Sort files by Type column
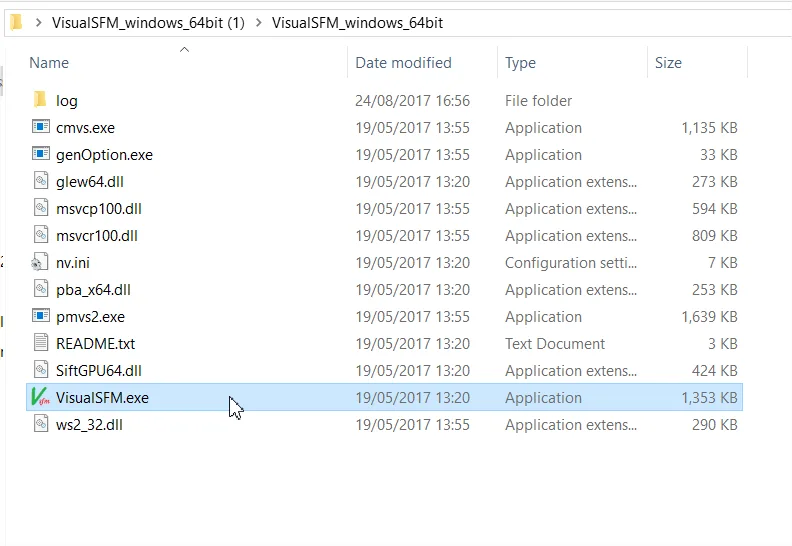Image resolution: width=792 pixels, height=546 pixels. [520, 63]
